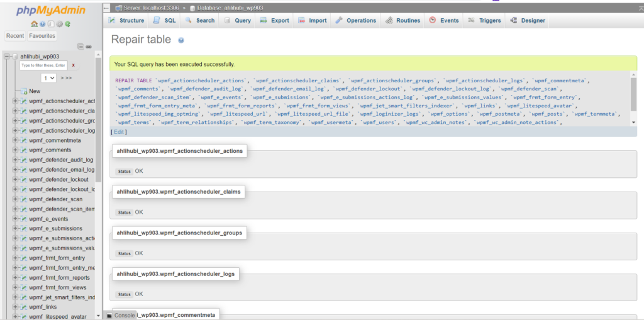Click the table icon for wpmf_e_events
Image resolution: width=644 pixels, height=320 pixels.
coord(24,219)
